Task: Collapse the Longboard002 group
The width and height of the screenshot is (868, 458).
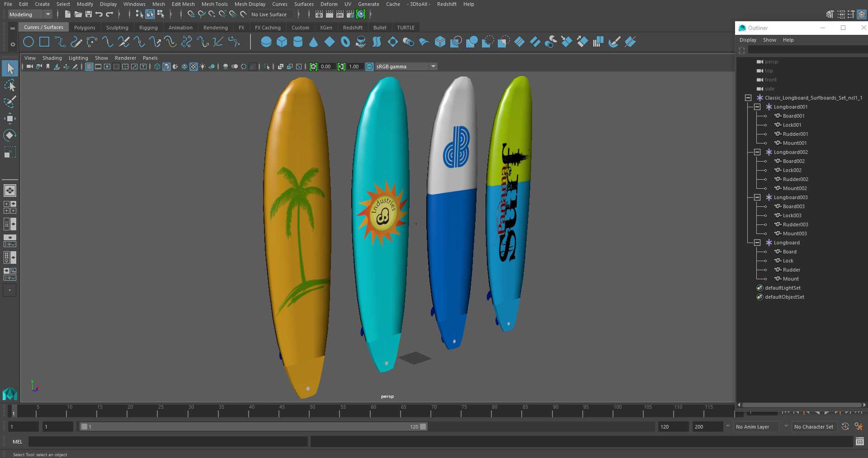Action: (x=757, y=152)
